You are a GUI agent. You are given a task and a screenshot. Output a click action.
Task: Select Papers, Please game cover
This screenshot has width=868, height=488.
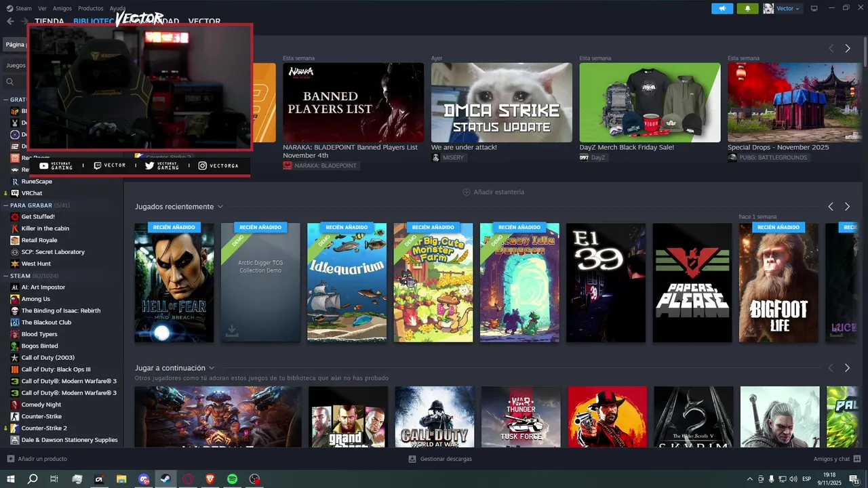pyautogui.click(x=692, y=283)
